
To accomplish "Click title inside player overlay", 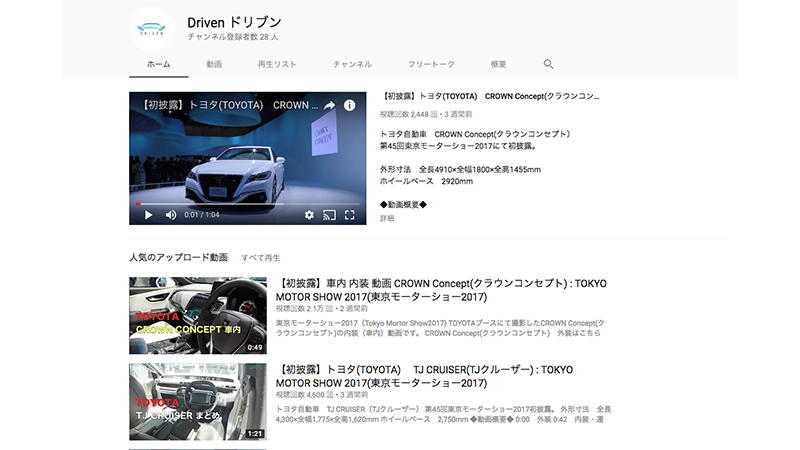I will click(230, 106).
